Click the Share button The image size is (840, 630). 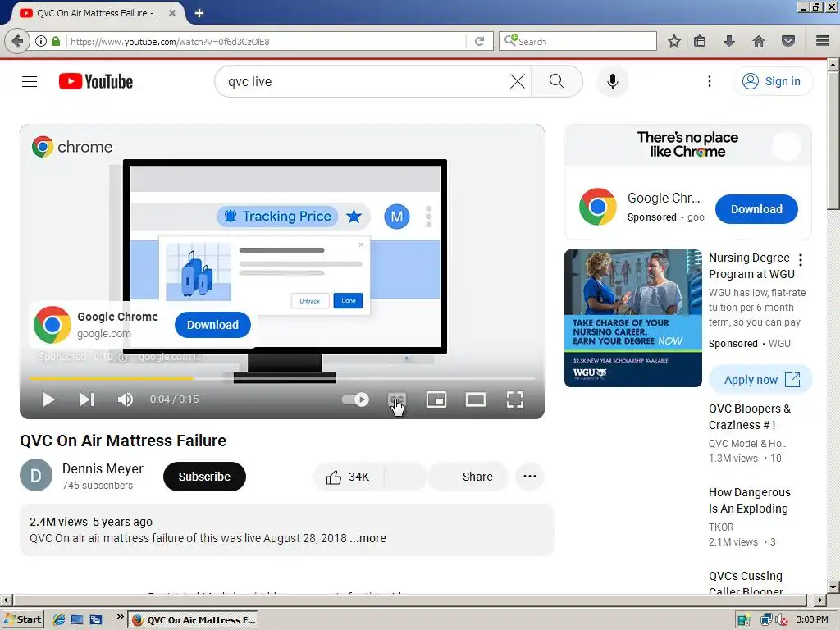click(469, 477)
